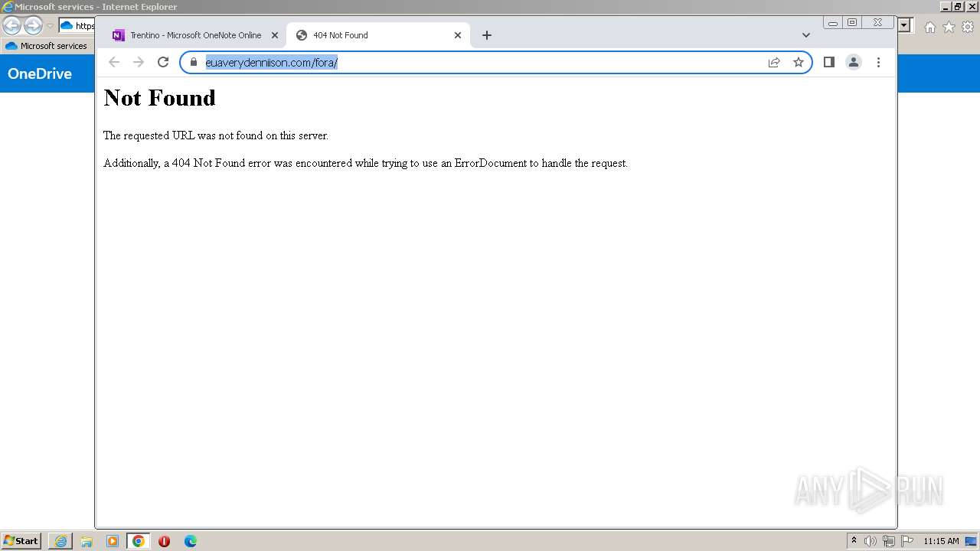
Task: Click the requested URL not found text
Action: [x=216, y=135]
